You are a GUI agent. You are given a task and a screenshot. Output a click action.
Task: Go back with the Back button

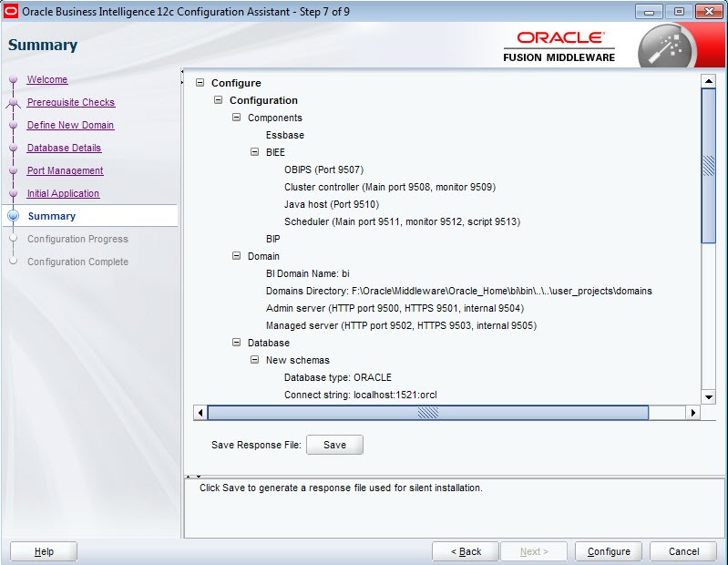(x=466, y=551)
